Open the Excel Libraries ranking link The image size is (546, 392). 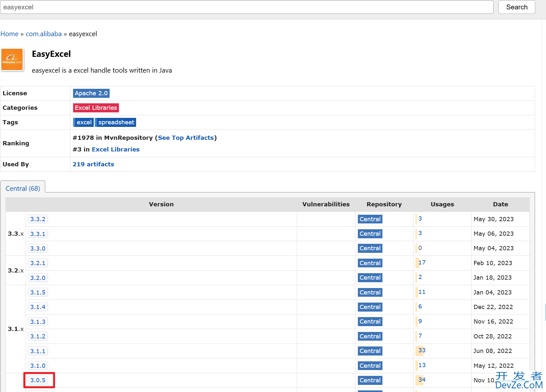(x=116, y=150)
